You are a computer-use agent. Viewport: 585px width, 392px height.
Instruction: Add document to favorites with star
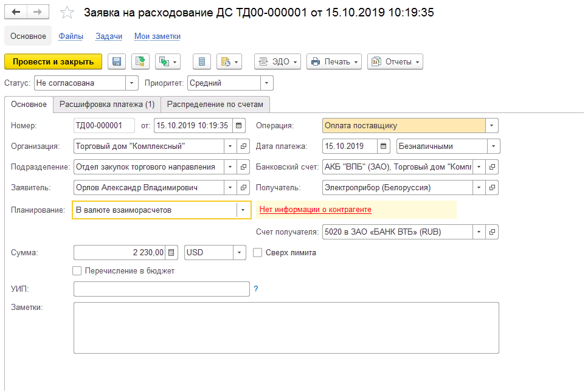click(x=67, y=13)
